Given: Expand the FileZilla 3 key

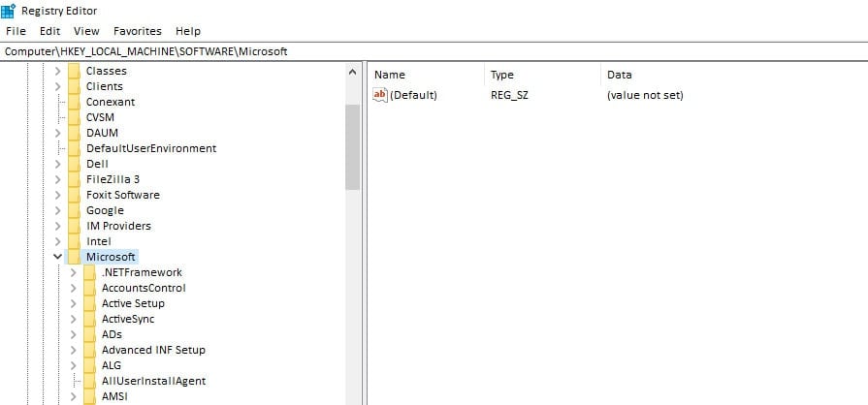Looking at the screenshot, I should 57,179.
